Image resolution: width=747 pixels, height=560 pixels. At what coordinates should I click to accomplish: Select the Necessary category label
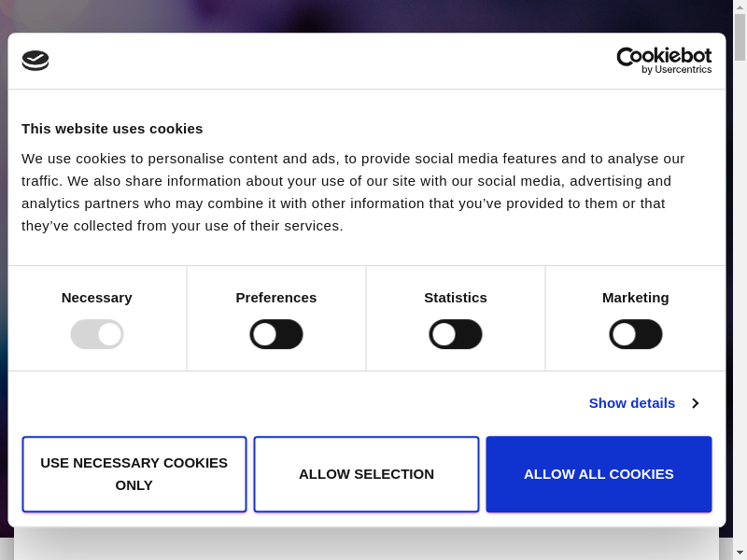tap(97, 298)
